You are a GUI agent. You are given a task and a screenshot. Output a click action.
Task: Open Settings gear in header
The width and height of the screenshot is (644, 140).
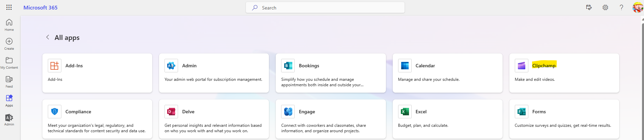click(605, 7)
